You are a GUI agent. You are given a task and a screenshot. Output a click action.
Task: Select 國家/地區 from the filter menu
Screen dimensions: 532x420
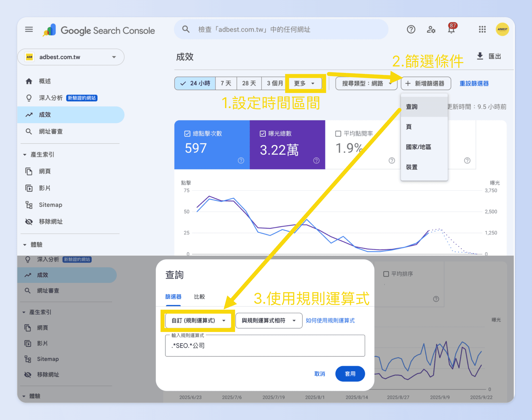click(x=418, y=147)
